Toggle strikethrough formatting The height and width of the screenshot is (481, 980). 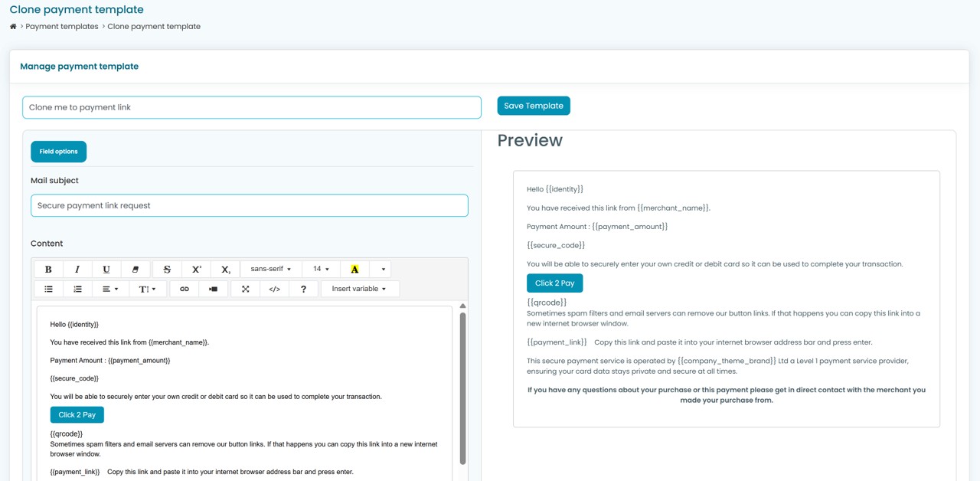pos(167,269)
